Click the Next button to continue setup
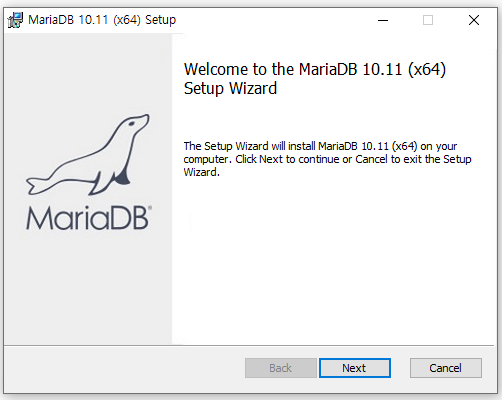The width and height of the screenshot is (502, 400). (355, 368)
